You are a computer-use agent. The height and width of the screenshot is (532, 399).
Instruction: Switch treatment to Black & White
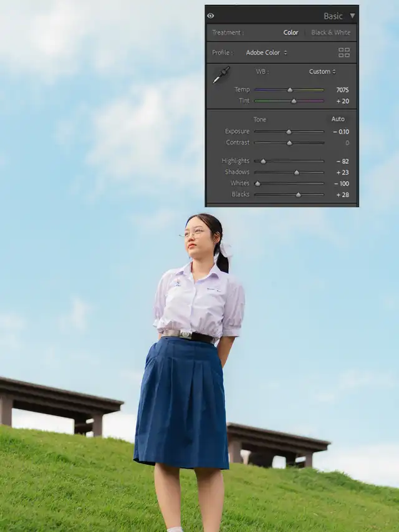click(x=330, y=32)
